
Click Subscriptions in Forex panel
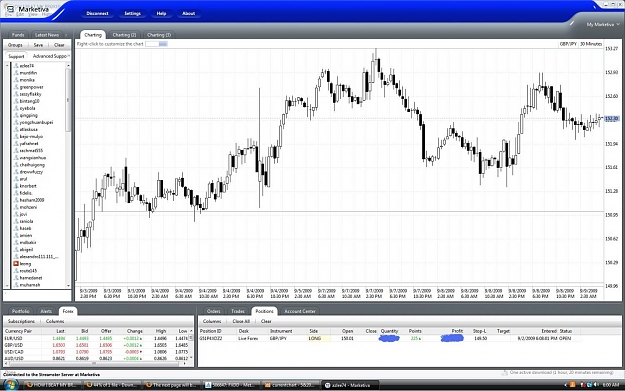tap(21, 321)
